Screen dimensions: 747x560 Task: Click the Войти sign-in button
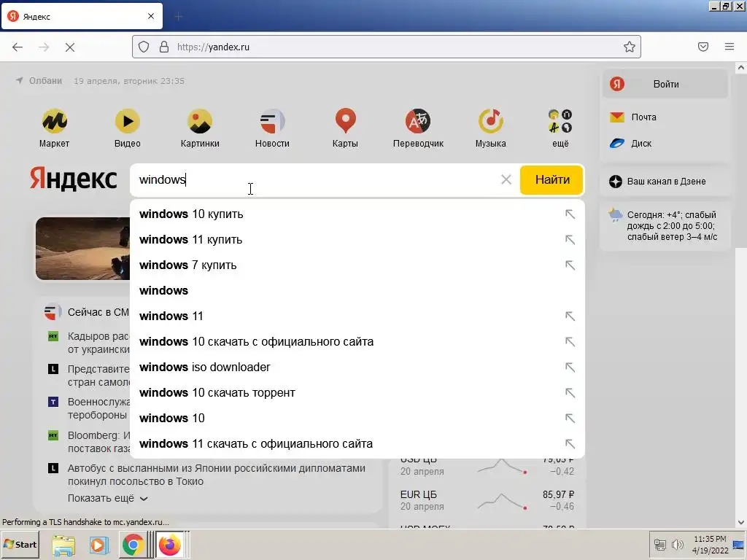[665, 85]
